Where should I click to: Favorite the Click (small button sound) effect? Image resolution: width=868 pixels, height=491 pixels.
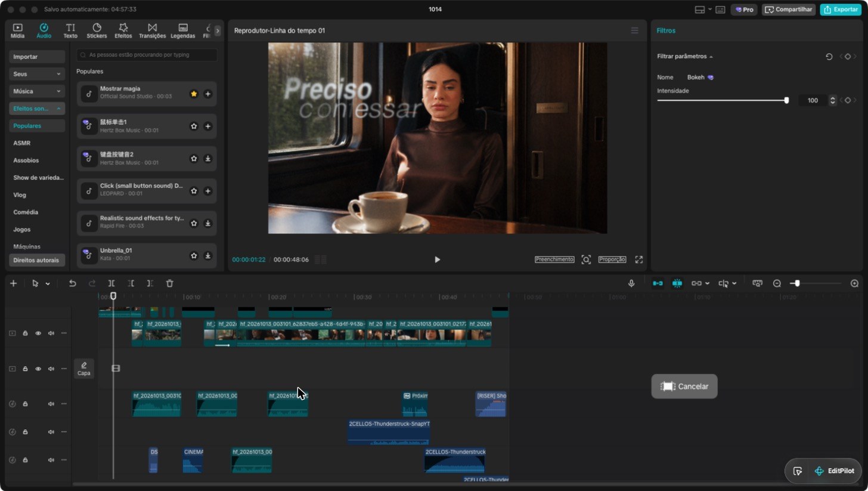194,191
